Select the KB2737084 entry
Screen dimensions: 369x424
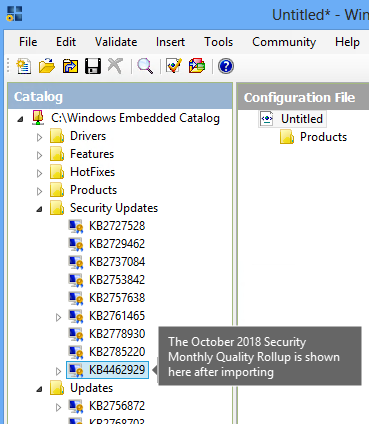pos(117,262)
